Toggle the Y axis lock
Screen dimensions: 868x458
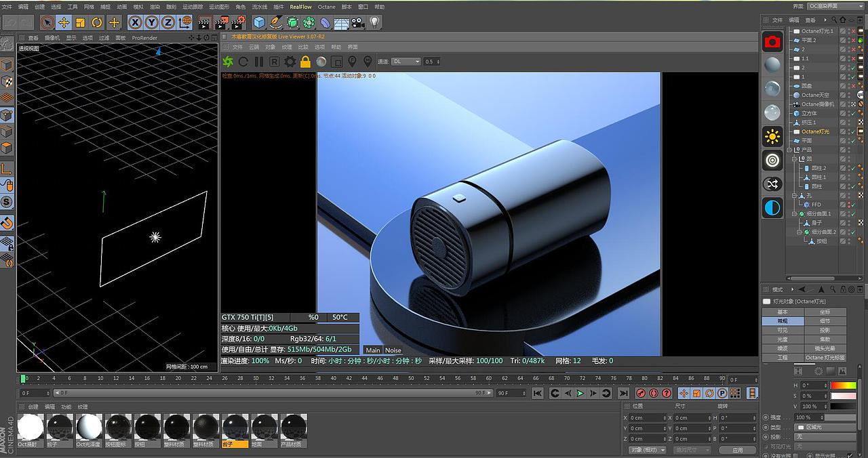151,22
